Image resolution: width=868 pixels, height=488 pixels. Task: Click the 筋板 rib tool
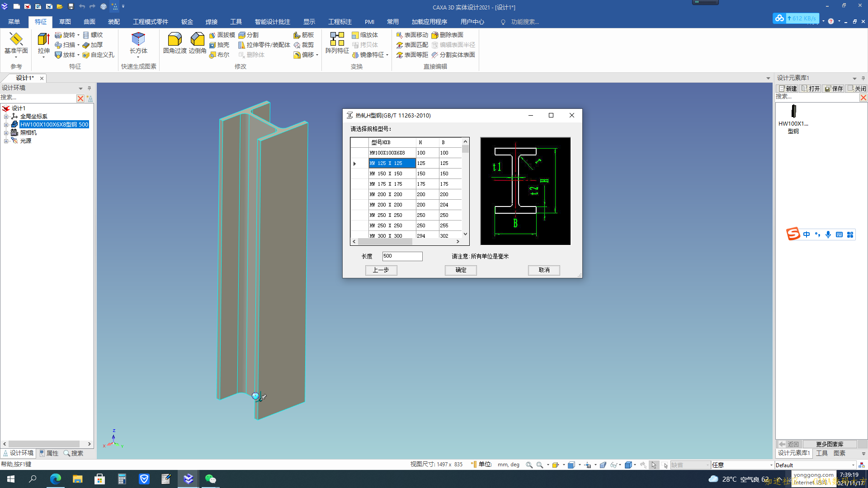click(x=303, y=35)
